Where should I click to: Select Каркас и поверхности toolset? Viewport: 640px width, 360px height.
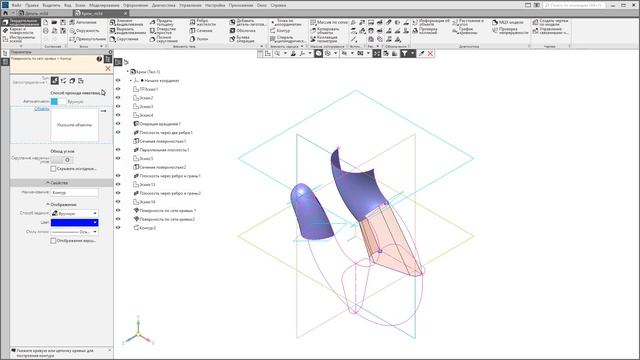pos(21,31)
